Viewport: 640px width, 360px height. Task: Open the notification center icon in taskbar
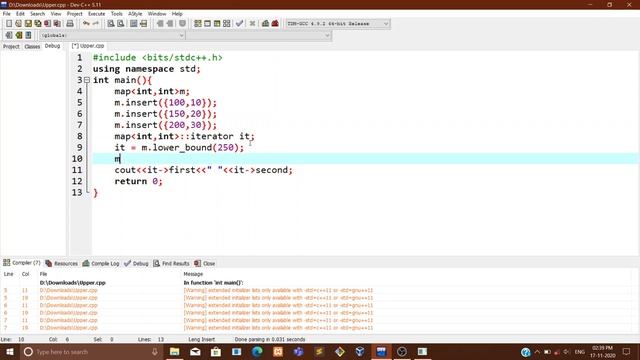point(627,352)
